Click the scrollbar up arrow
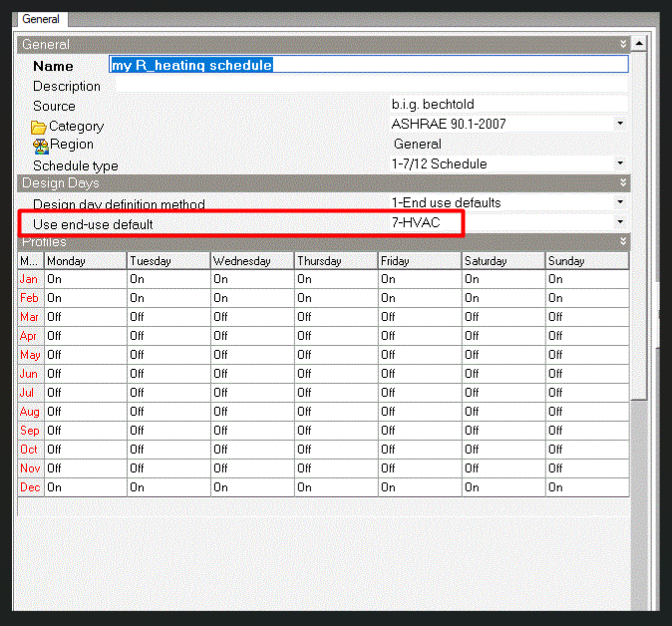Image resolution: width=672 pixels, height=626 pixels. (639, 43)
